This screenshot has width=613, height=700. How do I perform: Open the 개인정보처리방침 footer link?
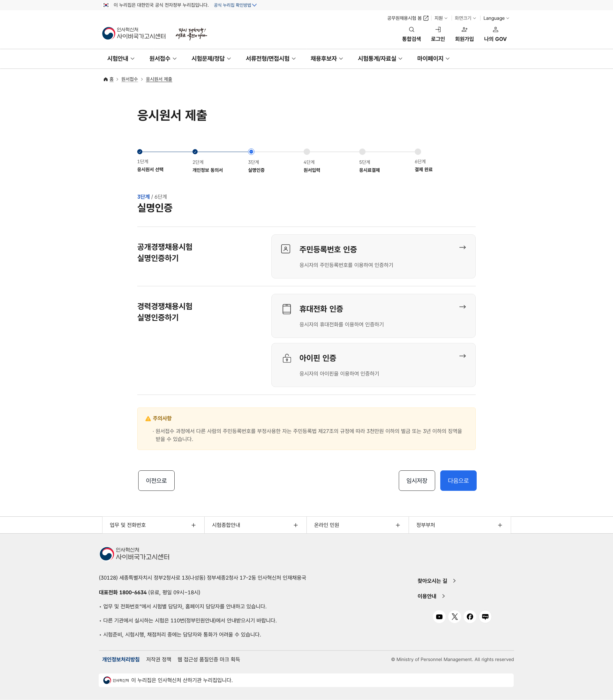[x=121, y=659]
